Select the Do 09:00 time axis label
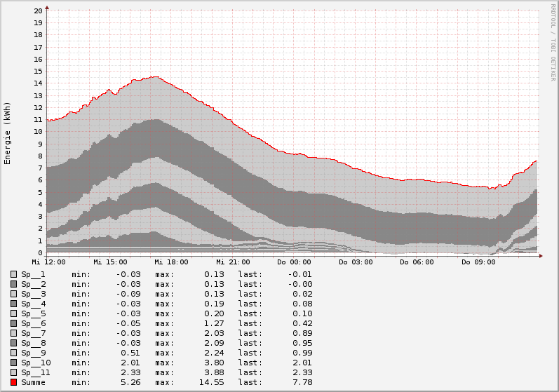559x392 pixels. pyautogui.click(x=478, y=262)
